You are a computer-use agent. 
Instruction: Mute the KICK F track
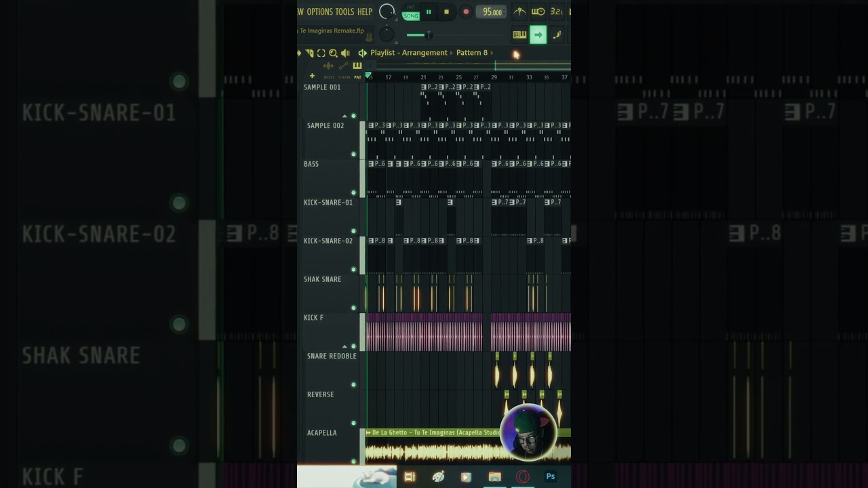(353, 346)
